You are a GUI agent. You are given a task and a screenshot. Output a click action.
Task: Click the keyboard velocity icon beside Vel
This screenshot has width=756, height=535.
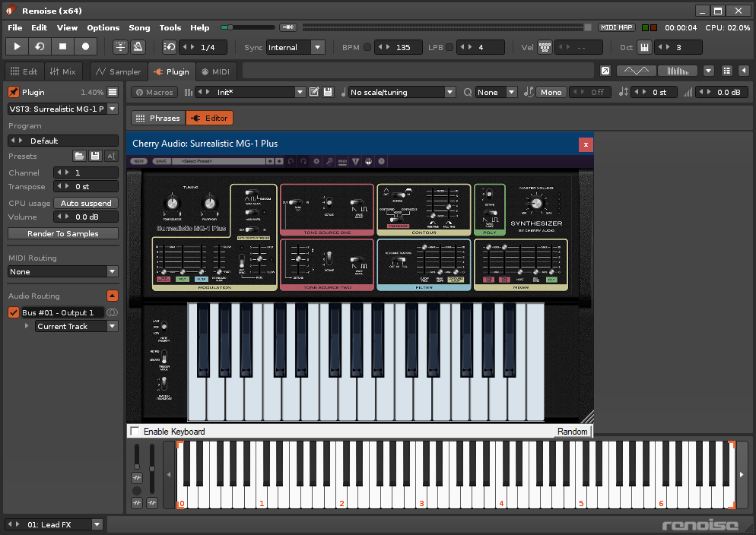click(x=545, y=46)
